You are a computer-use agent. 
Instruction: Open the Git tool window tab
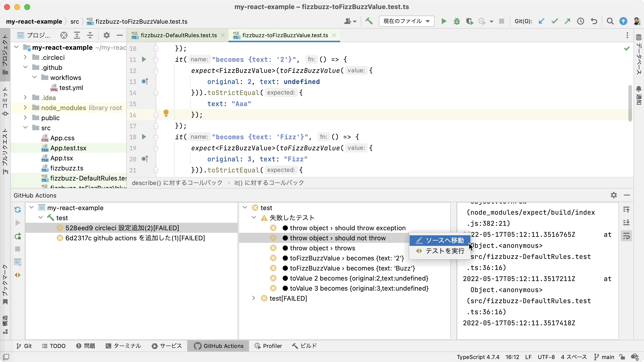(24, 346)
